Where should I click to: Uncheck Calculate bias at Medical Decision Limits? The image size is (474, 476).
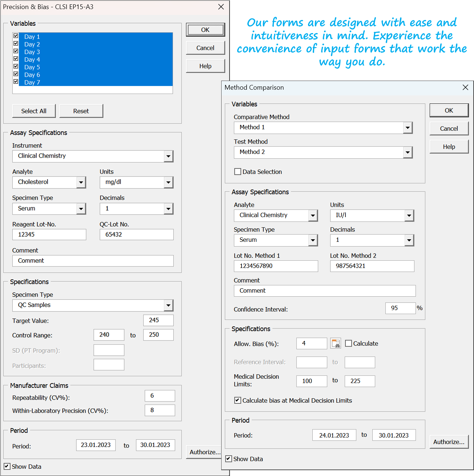[x=238, y=400]
